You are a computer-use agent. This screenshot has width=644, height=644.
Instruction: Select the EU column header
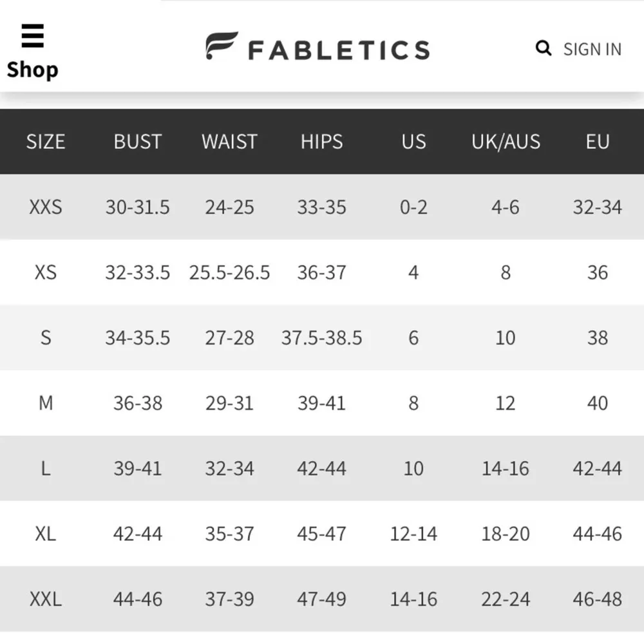[x=597, y=142]
